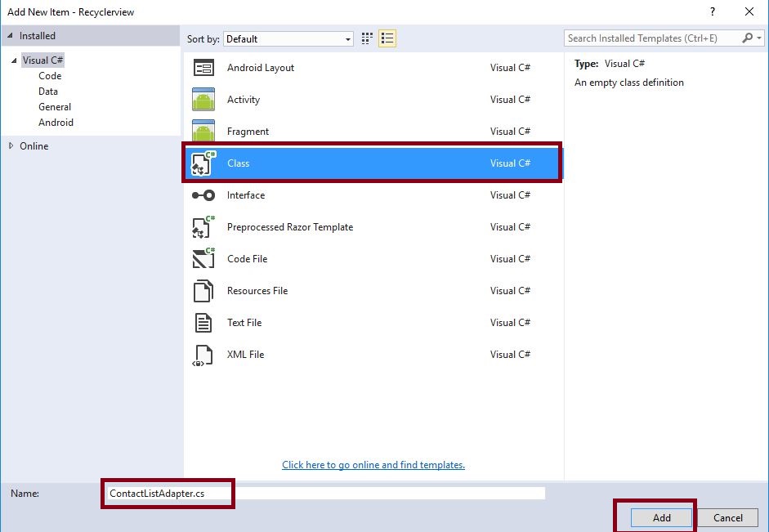The width and height of the screenshot is (769, 532).
Task: Expand the Online section
Action: tap(11, 145)
